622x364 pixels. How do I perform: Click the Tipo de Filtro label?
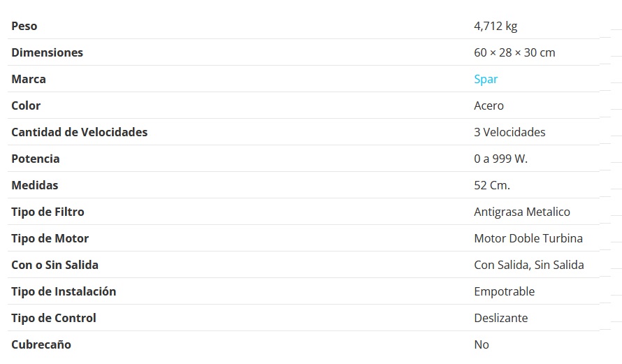[48, 212]
